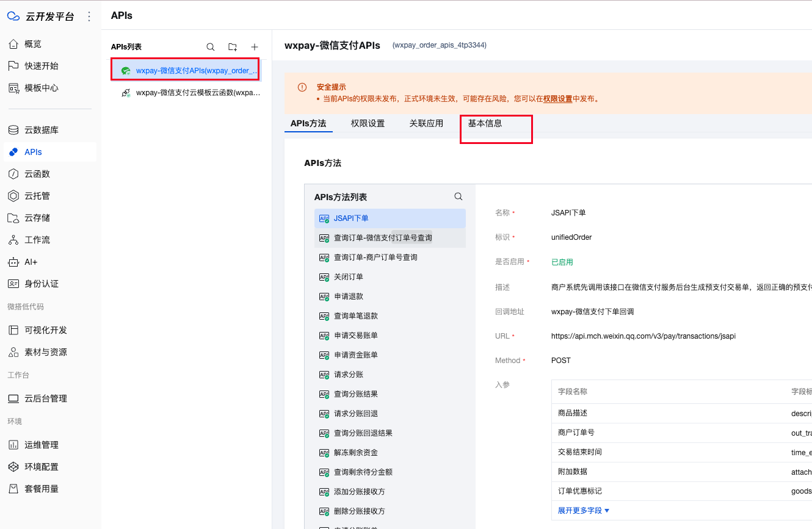
Task: Select wxpay-微信支付APIs in the APIs list
Action: coord(186,71)
